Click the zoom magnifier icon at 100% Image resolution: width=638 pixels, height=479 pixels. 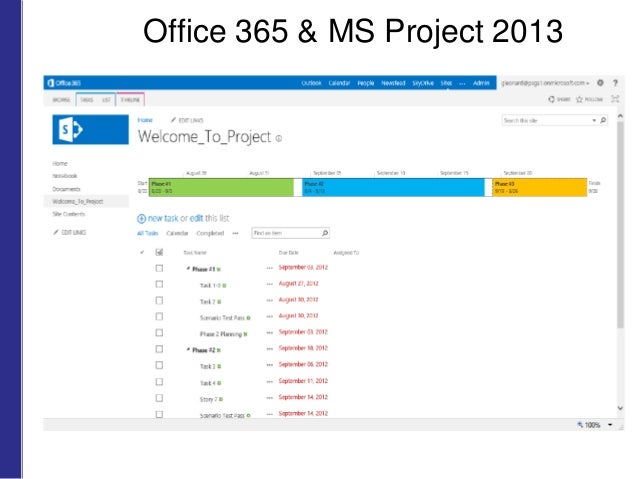[x=580, y=424]
